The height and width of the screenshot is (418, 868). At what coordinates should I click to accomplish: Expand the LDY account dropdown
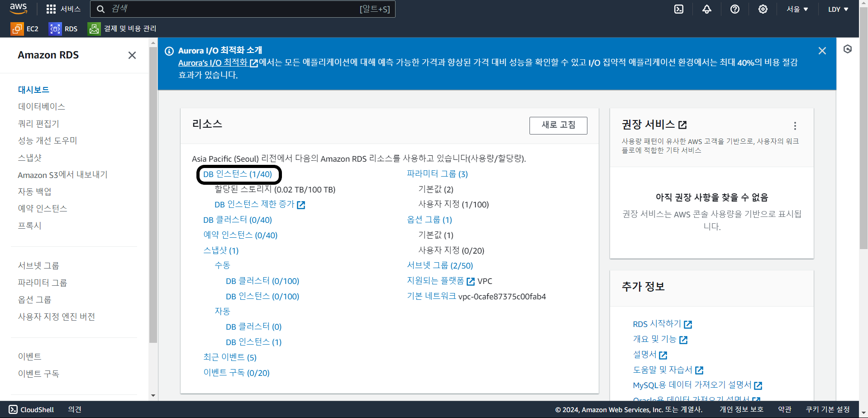click(x=838, y=9)
